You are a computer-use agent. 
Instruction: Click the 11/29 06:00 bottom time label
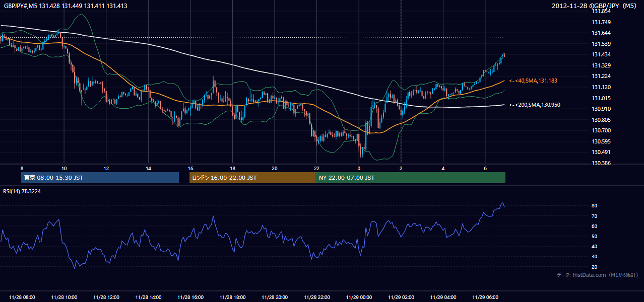485,297
